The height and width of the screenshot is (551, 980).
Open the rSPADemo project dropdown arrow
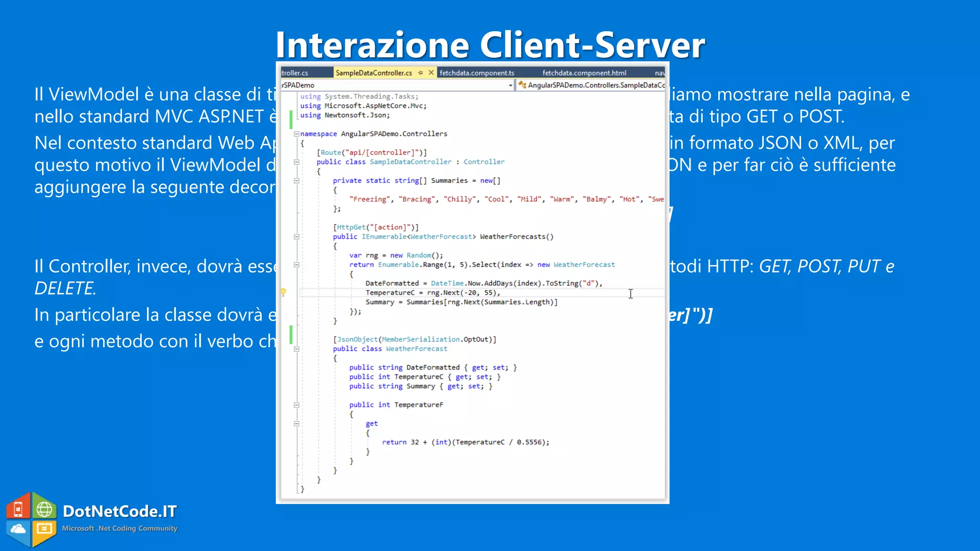510,85
